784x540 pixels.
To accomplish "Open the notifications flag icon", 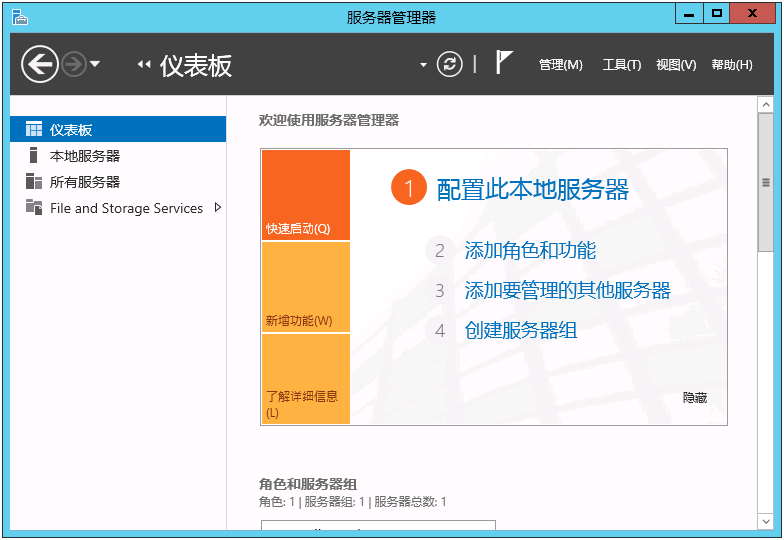I will [x=504, y=64].
